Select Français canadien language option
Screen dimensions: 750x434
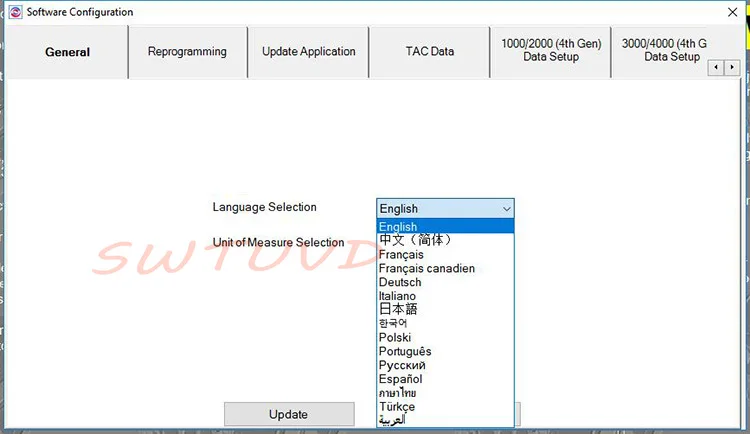[445, 268]
